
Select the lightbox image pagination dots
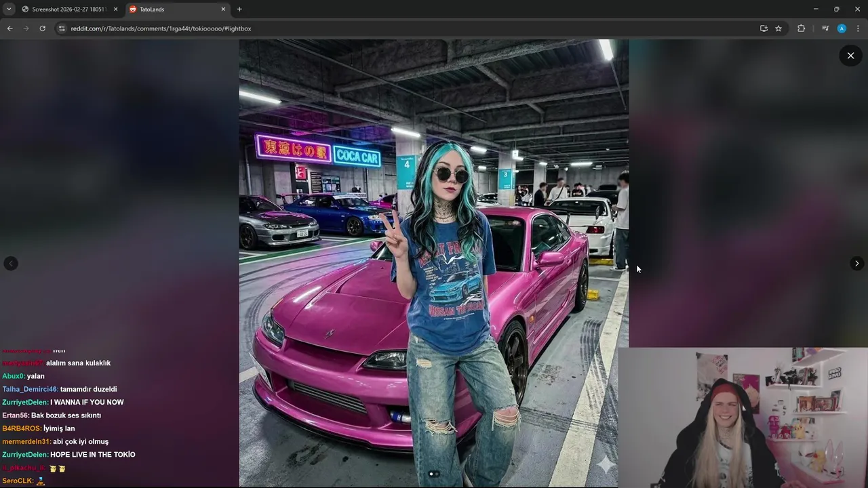point(434,474)
